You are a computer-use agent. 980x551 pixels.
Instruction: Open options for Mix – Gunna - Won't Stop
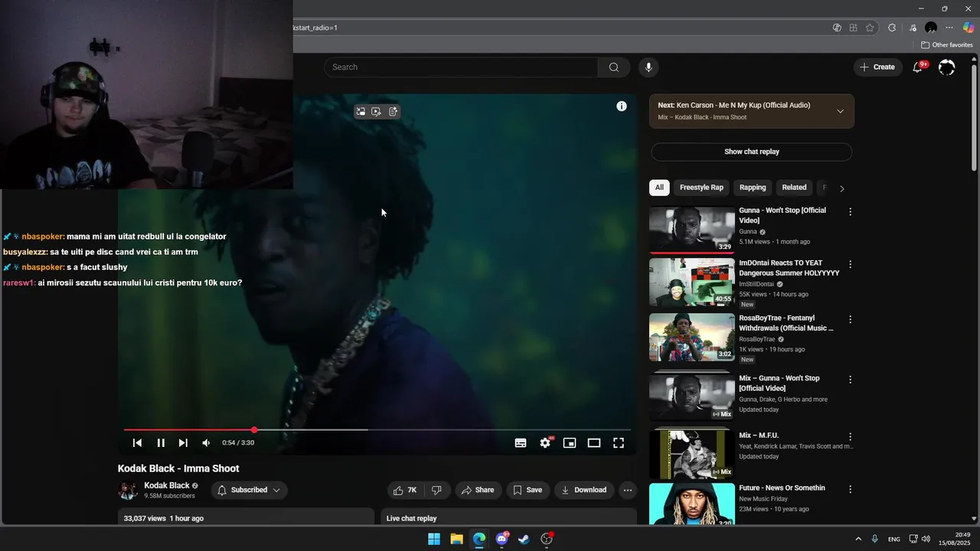tap(850, 380)
